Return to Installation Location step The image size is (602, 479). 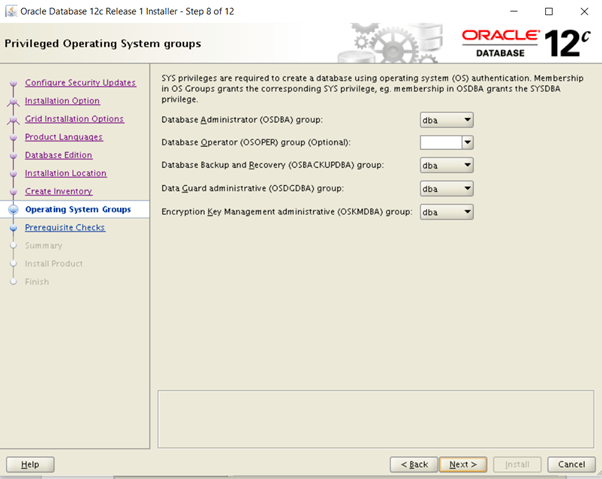pyautogui.click(x=65, y=173)
